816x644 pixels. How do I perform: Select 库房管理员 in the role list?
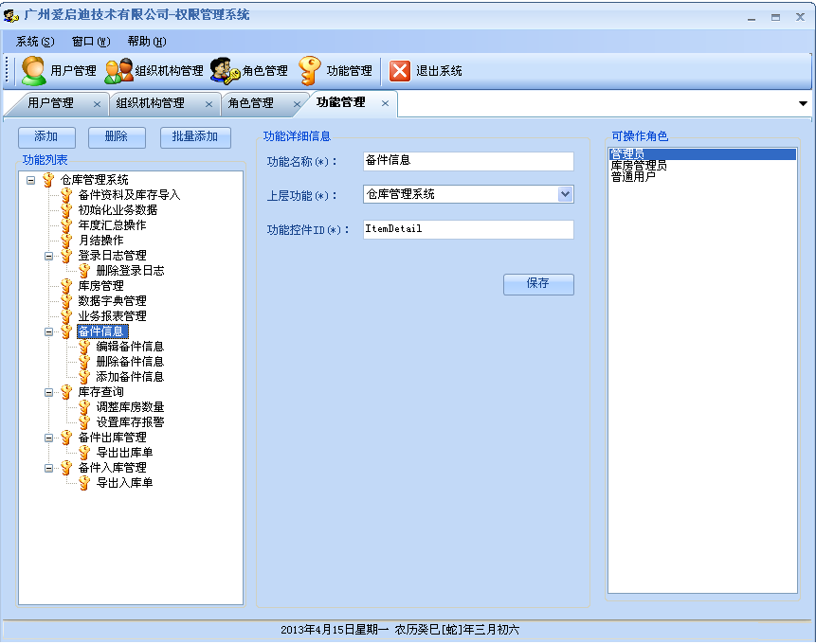(x=639, y=166)
